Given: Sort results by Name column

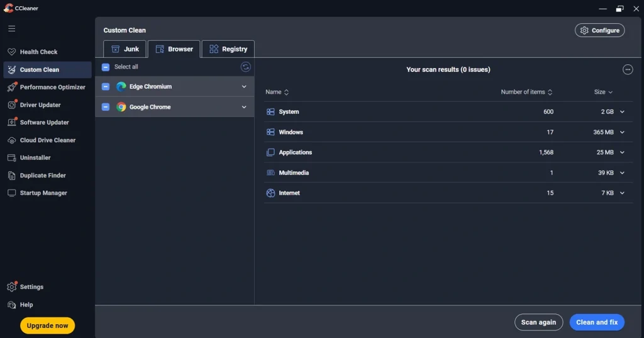Looking at the screenshot, I should tap(277, 92).
